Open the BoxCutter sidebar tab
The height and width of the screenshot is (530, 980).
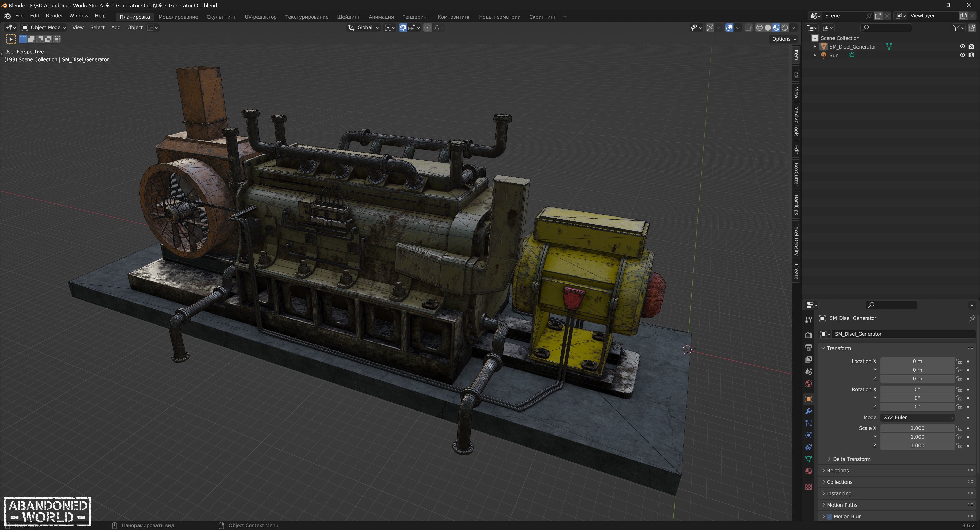click(x=796, y=174)
